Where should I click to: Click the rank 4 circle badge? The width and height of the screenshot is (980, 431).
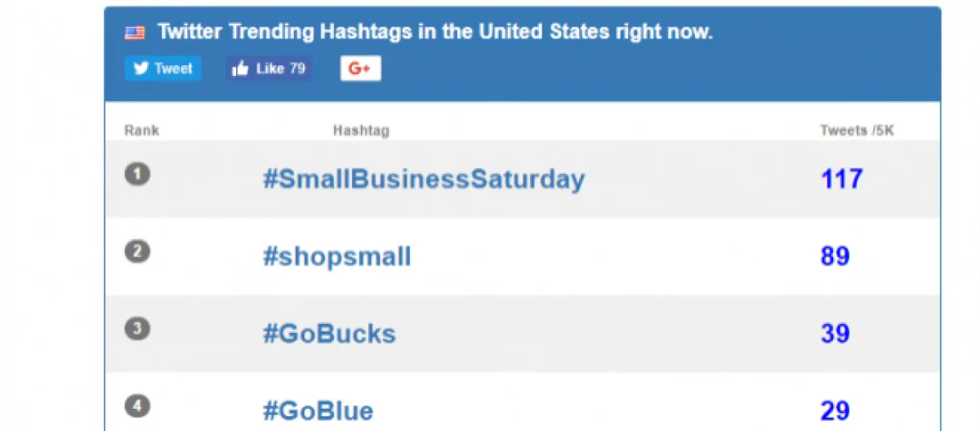point(137,405)
